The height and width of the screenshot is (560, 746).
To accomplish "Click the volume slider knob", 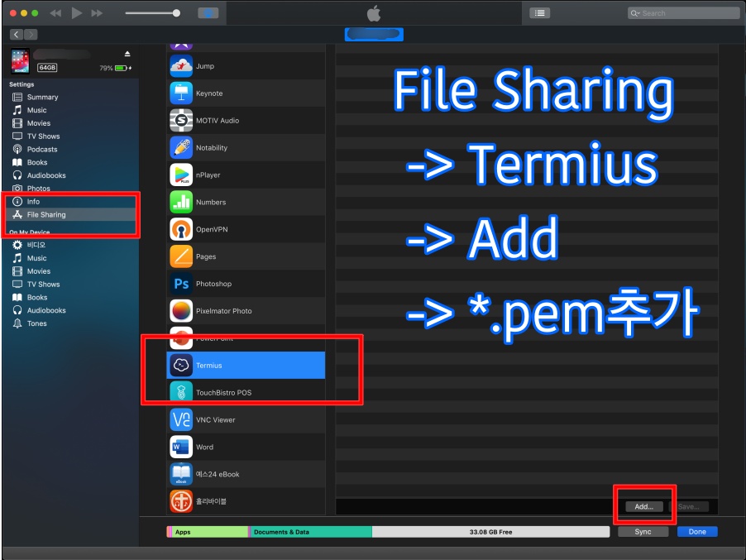I will click(x=176, y=13).
